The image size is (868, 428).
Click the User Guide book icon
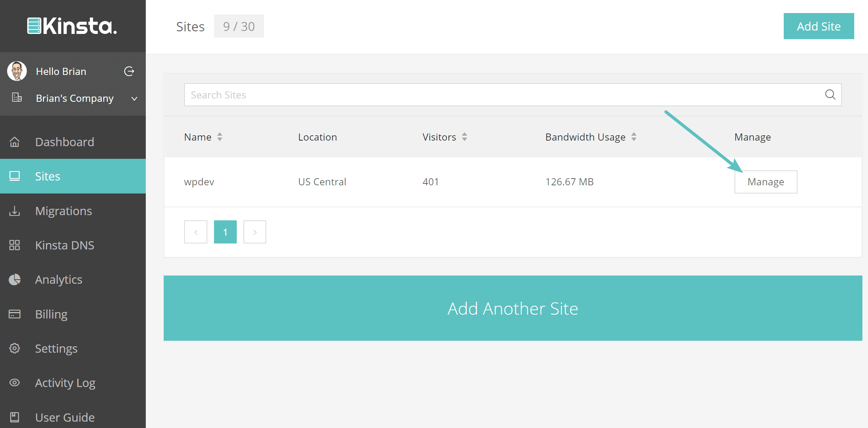[15, 417]
